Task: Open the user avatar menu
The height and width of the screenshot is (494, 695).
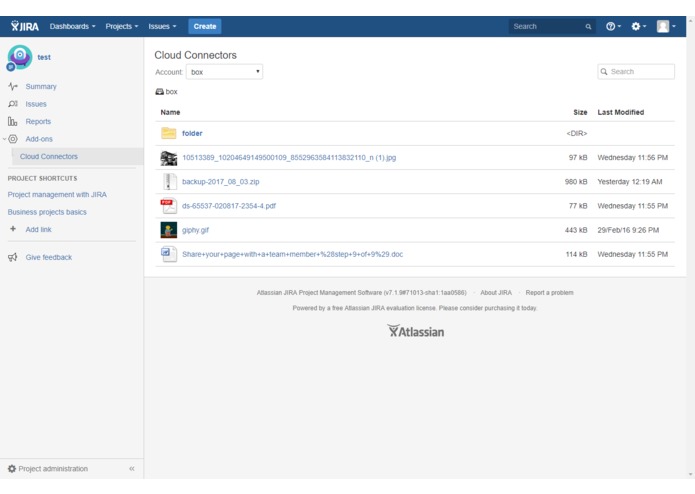Action: (x=666, y=27)
